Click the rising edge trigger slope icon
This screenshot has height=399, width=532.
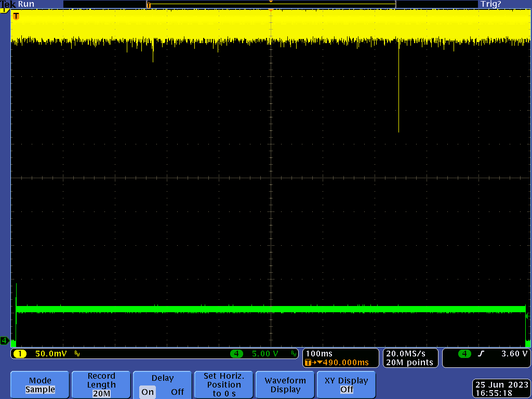(x=481, y=354)
